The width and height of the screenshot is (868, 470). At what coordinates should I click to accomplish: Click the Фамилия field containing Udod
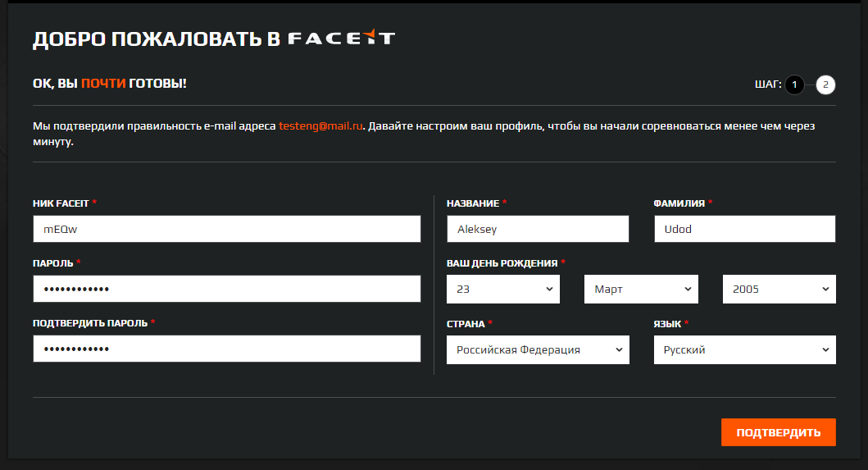coord(744,230)
